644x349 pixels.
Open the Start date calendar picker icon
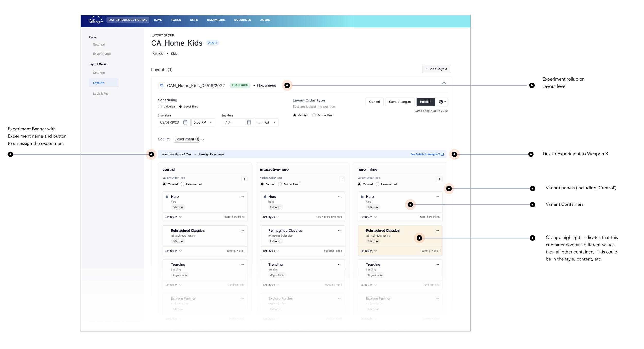(x=185, y=122)
